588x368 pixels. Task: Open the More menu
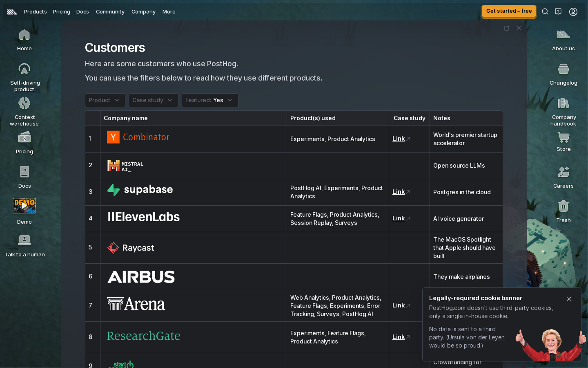[169, 11]
